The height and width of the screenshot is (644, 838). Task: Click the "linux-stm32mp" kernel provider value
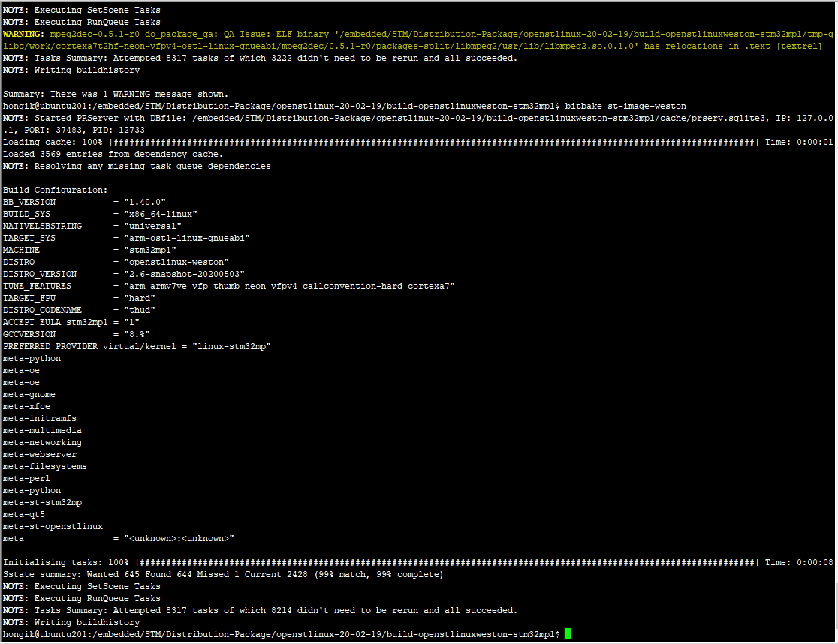(x=232, y=347)
